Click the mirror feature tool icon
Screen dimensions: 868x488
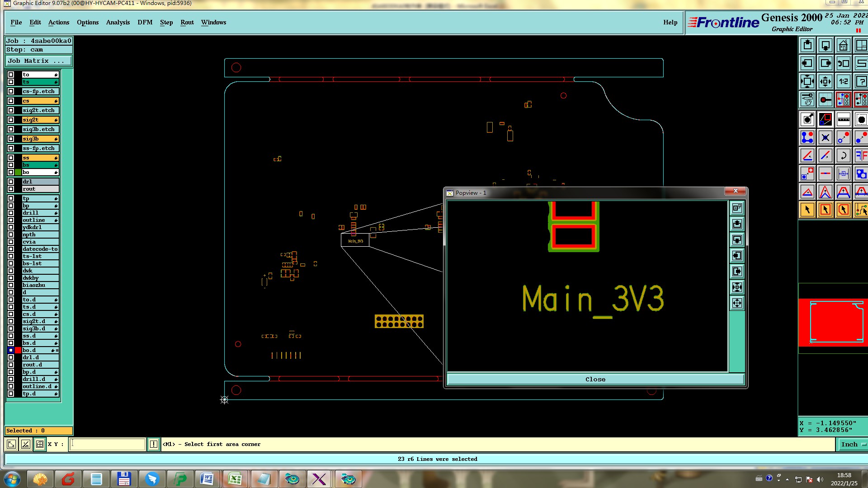tap(861, 156)
